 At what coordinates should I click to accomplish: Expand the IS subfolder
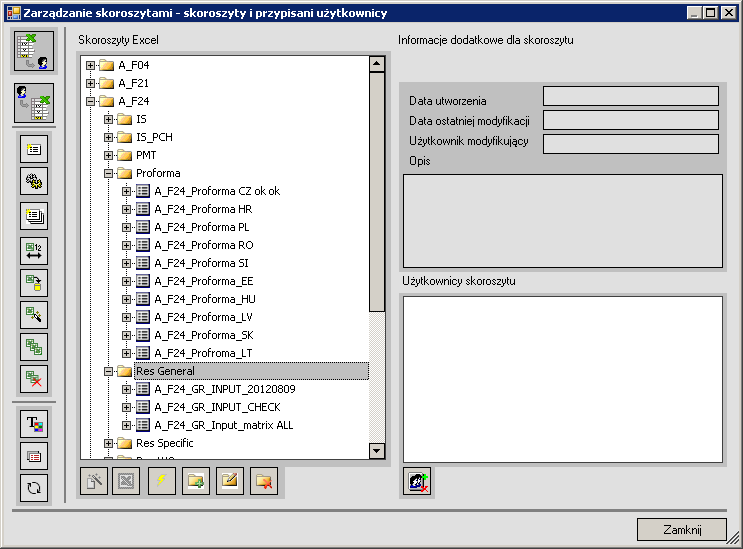tap(109, 119)
